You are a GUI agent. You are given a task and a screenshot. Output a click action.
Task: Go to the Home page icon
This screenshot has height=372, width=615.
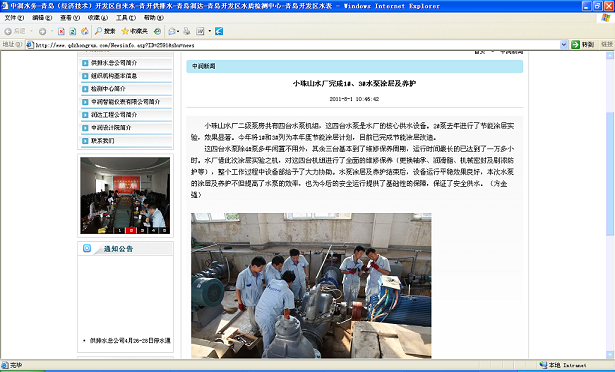[84, 31]
